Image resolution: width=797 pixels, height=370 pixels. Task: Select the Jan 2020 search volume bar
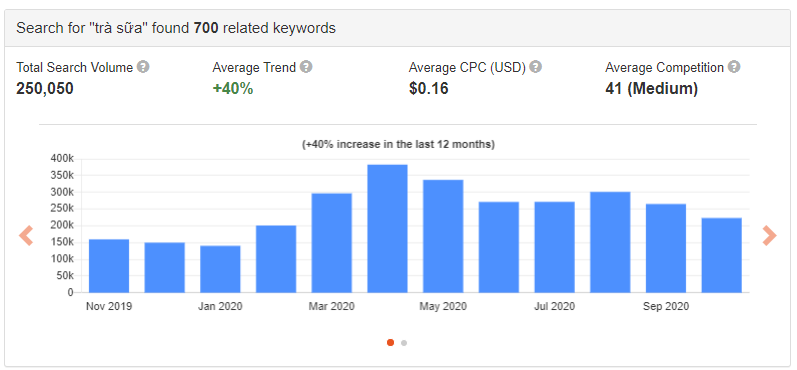[220, 269]
